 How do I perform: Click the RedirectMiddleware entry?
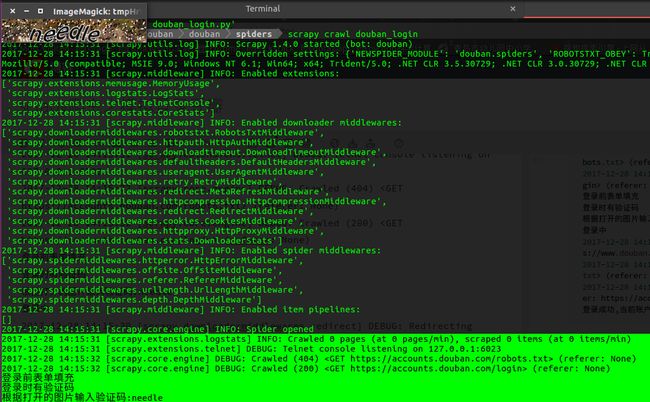tap(163, 211)
